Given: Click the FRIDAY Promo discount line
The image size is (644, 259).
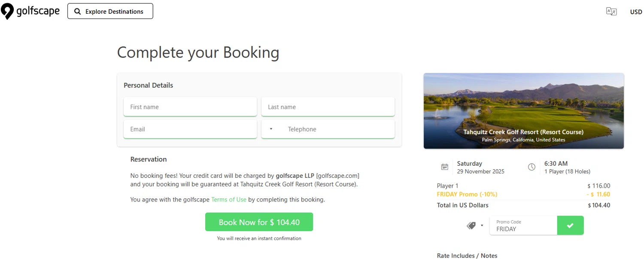Looking at the screenshot, I should tap(467, 195).
